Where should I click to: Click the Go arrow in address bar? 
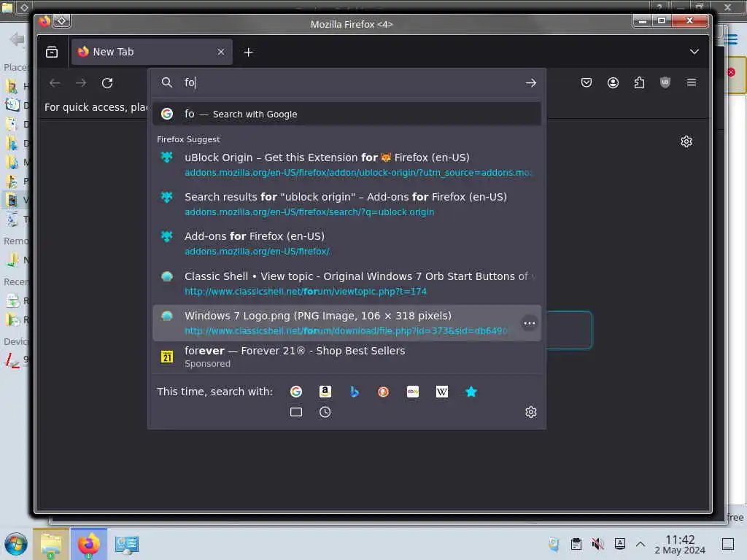pyautogui.click(x=531, y=83)
